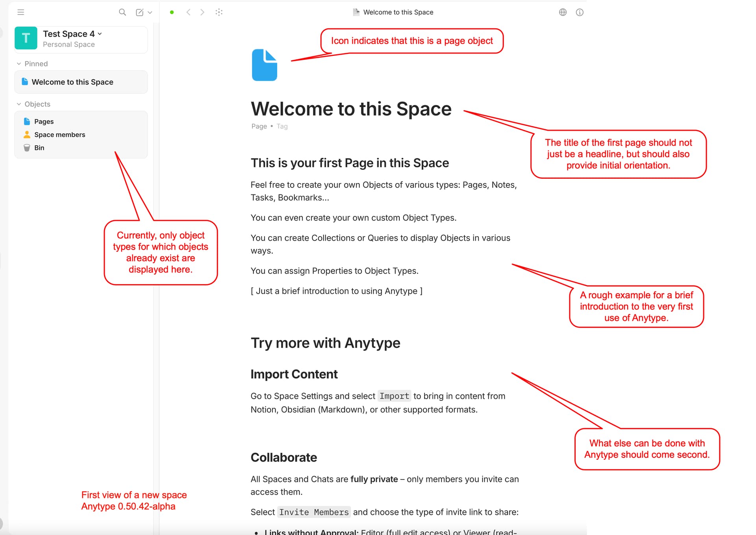Click the Collections or Queries paragraph
The image size is (756, 535).
pyautogui.click(x=380, y=244)
